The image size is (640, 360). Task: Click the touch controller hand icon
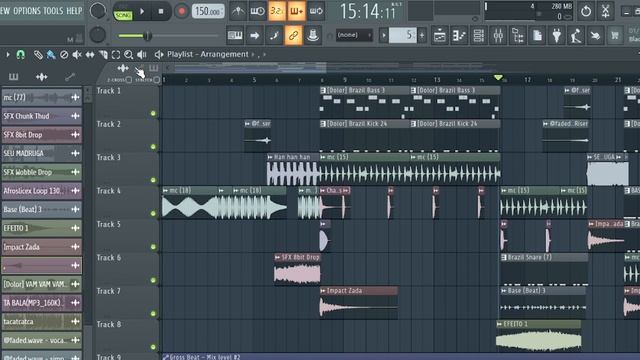pyautogui.click(x=596, y=36)
